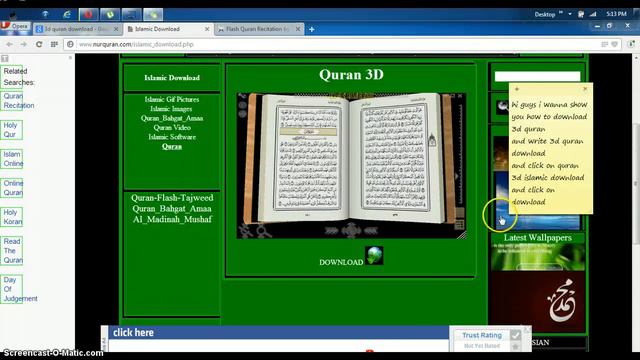
Task: Open the Speed Dial grid icon
Action: [54, 44]
